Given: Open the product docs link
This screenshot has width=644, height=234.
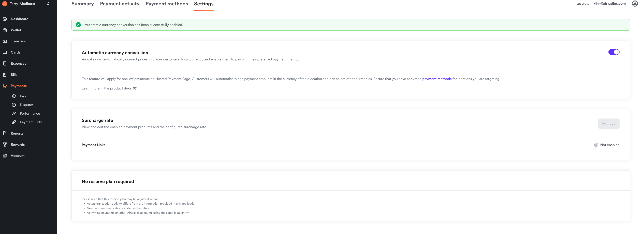Looking at the screenshot, I should tap(121, 88).
